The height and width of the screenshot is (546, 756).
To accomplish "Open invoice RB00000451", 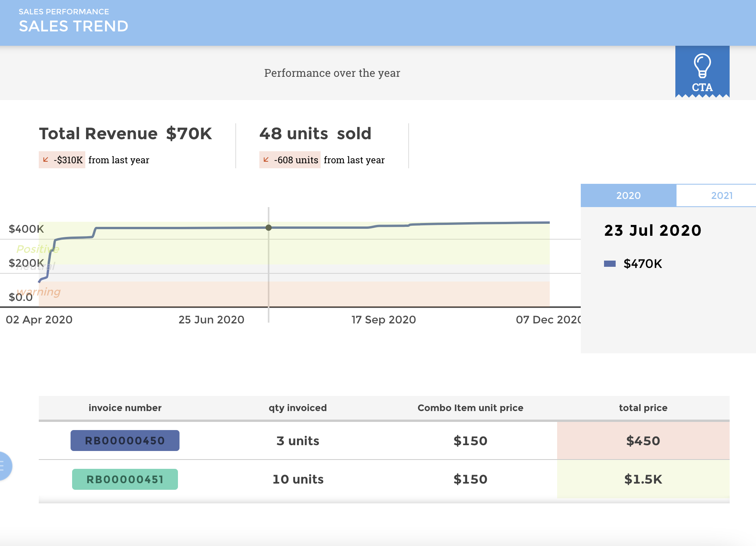I will (x=125, y=479).
